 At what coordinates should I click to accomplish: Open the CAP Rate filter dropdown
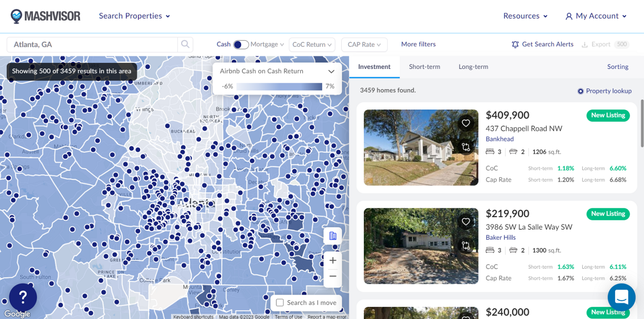click(364, 44)
